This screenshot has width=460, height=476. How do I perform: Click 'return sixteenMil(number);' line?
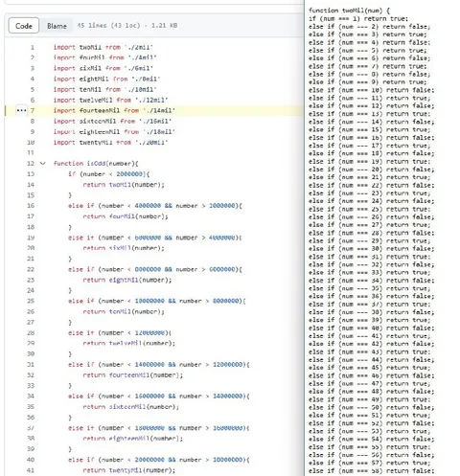[x=131, y=407]
